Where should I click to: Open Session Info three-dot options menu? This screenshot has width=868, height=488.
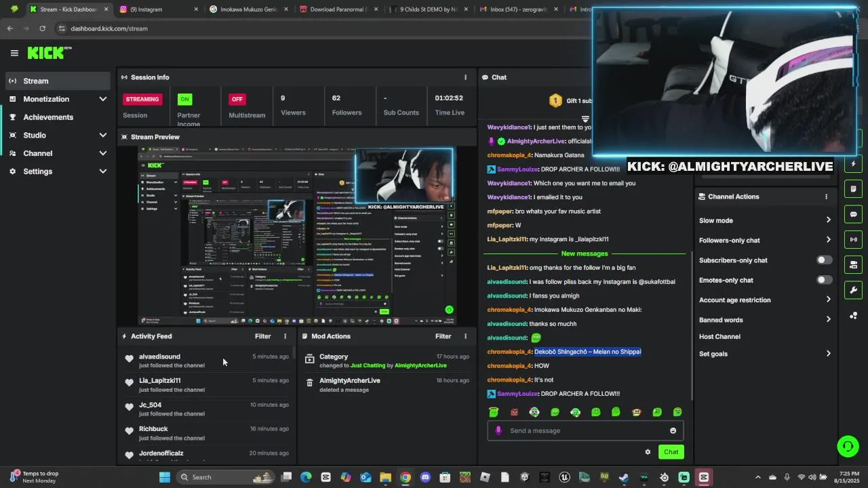[x=465, y=77]
